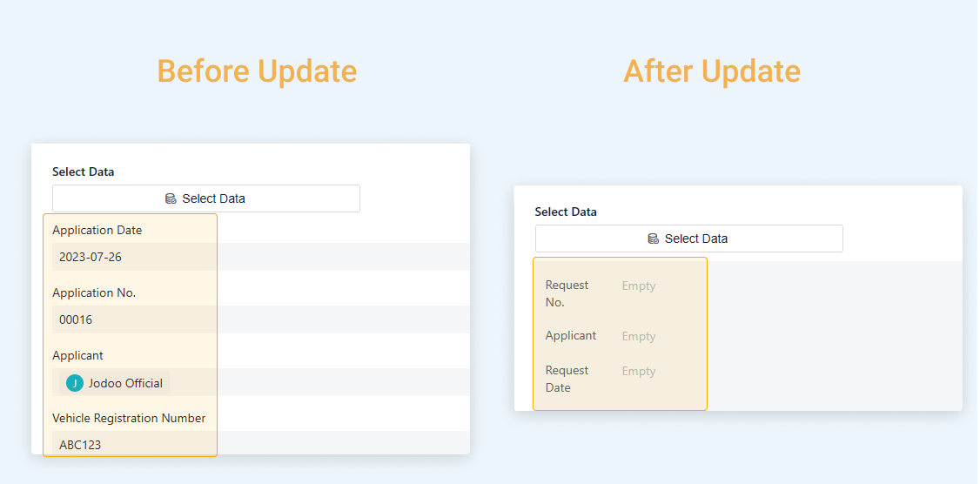Click the Empty value beside Request No.
This screenshot has width=980, height=484.
pos(638,286)
